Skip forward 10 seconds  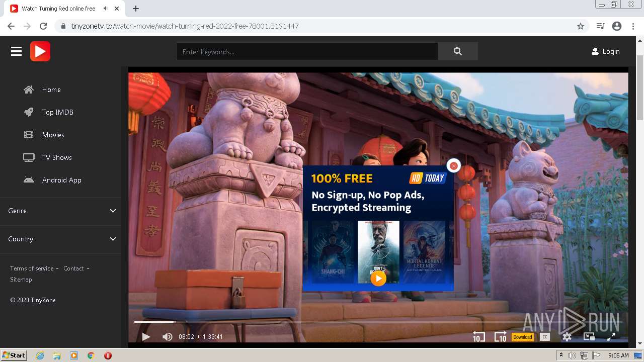point(501,337)
